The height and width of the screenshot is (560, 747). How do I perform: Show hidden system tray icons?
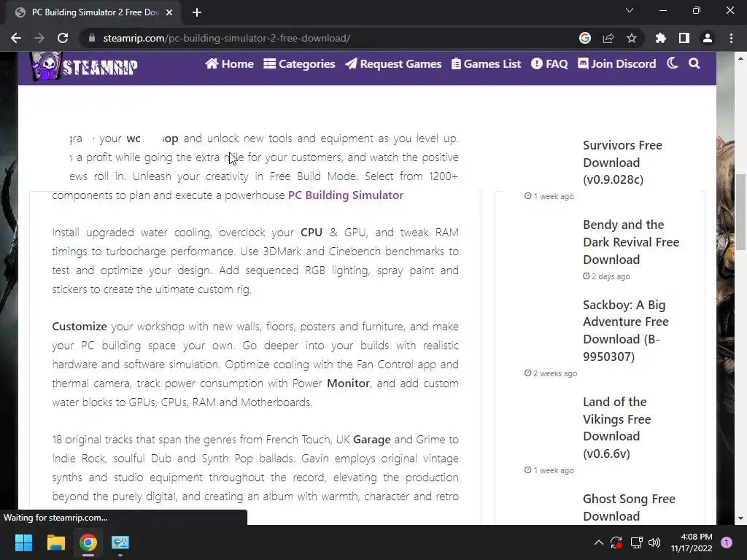pos(599,542)
